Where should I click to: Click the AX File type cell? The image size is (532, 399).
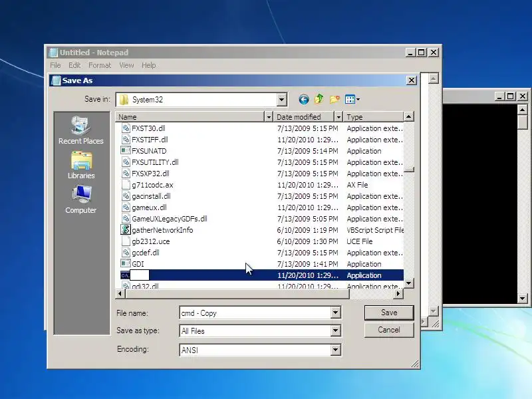tap(357, 185)
